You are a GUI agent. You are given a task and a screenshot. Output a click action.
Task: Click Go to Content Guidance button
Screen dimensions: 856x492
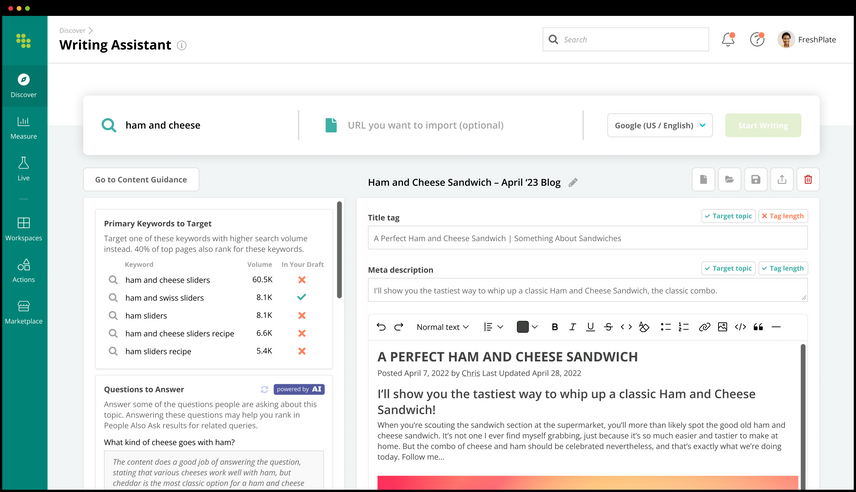tap(141, 180)
